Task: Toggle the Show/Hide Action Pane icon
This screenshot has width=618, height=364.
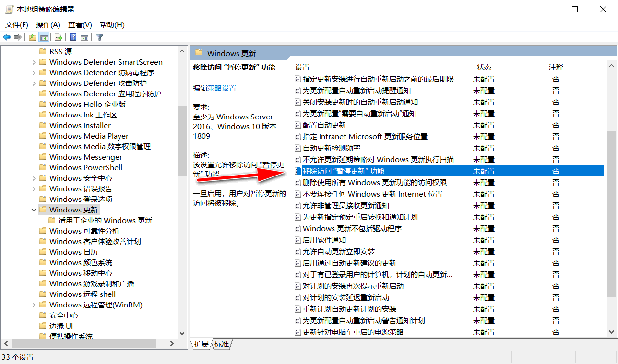Action: tap(84, 37)
